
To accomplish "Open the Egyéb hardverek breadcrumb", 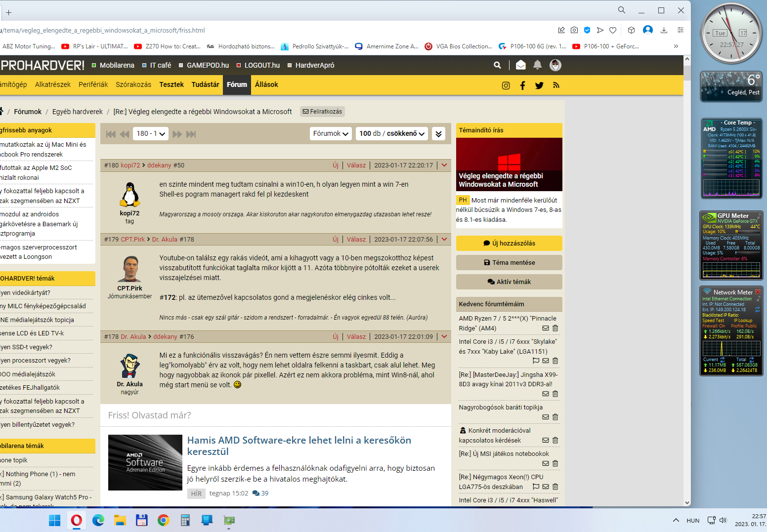I will point(78,112).
